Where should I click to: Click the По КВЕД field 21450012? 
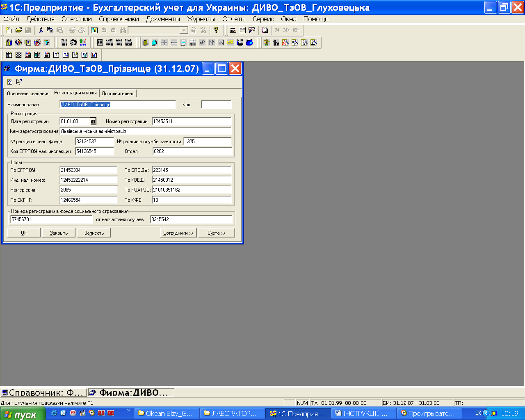pos(192,180)
